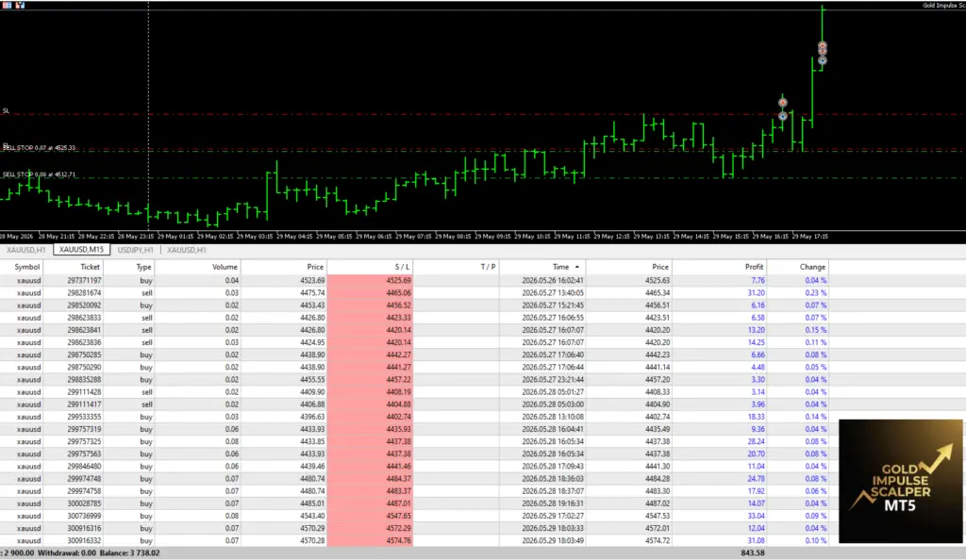Click S/L value 4525.69 cell
Screen dimensions: 966x560
(x=370, y=281)
